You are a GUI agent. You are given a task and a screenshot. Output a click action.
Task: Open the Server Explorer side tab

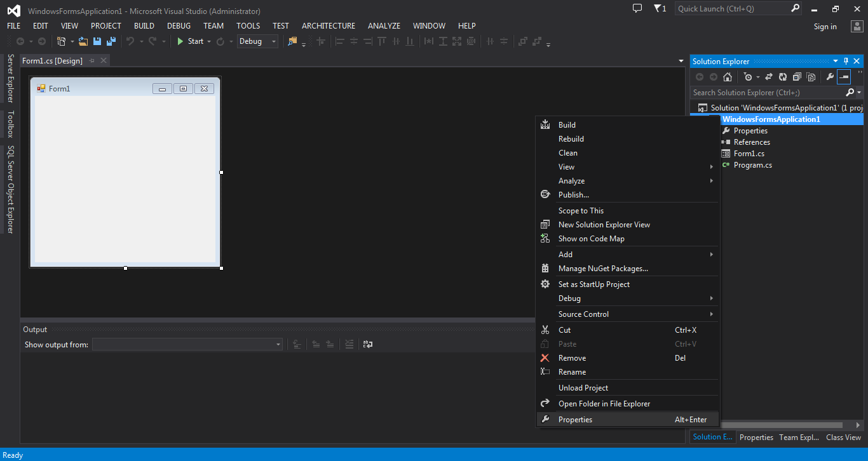[10, 78]
